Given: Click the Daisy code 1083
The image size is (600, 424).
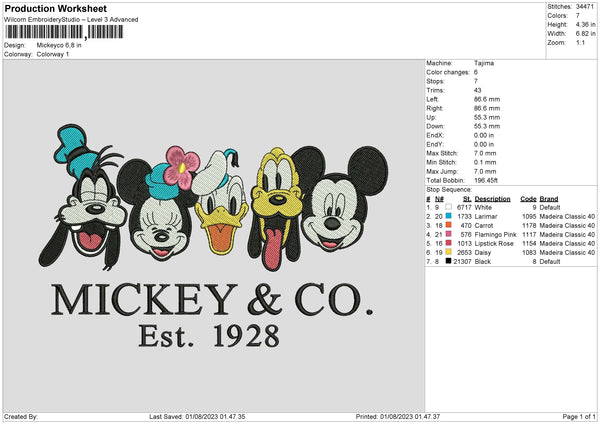Looking at the screenshot, I should coord(529,253).
